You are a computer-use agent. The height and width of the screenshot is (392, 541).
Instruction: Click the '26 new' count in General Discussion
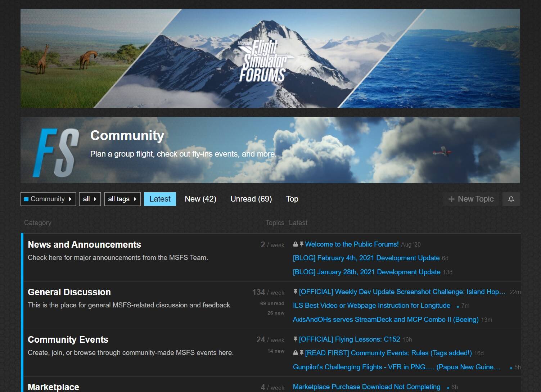tap(276, 313)
